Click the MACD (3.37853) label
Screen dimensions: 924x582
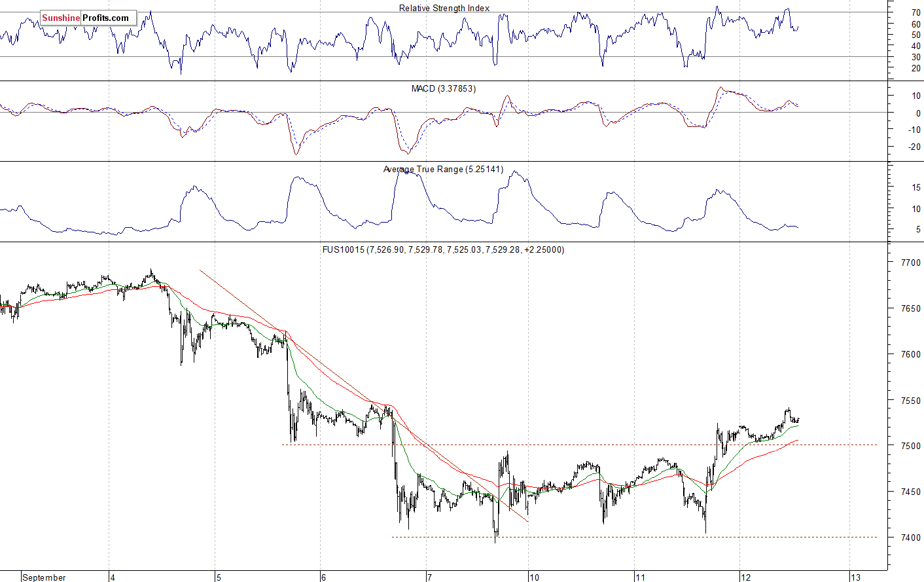click(x=444, y=88)
